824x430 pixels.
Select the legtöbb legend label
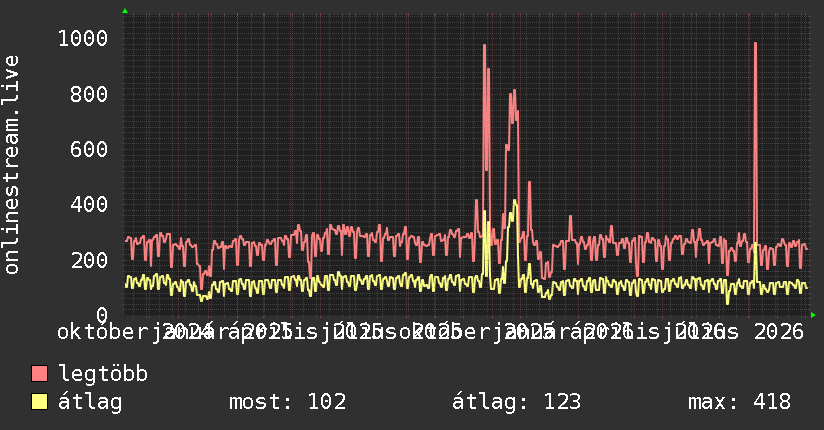coord(103,374)
